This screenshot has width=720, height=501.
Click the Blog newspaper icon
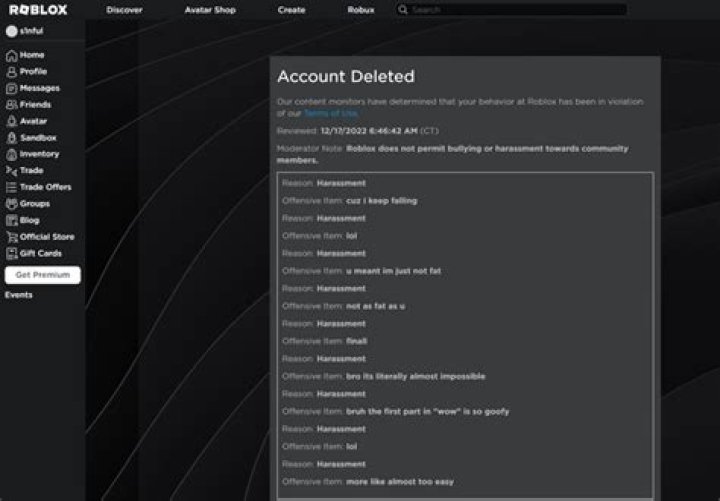click(11, 220)
